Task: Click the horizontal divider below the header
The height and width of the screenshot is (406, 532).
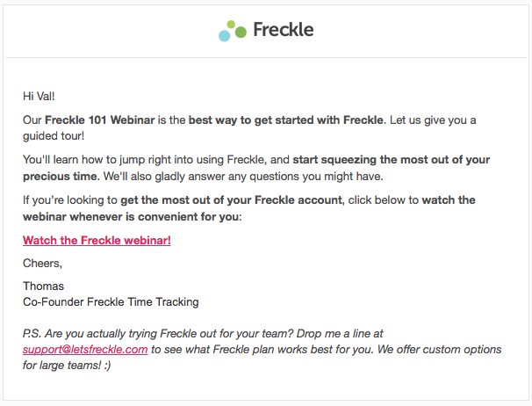Action: (x=266, y=57)
